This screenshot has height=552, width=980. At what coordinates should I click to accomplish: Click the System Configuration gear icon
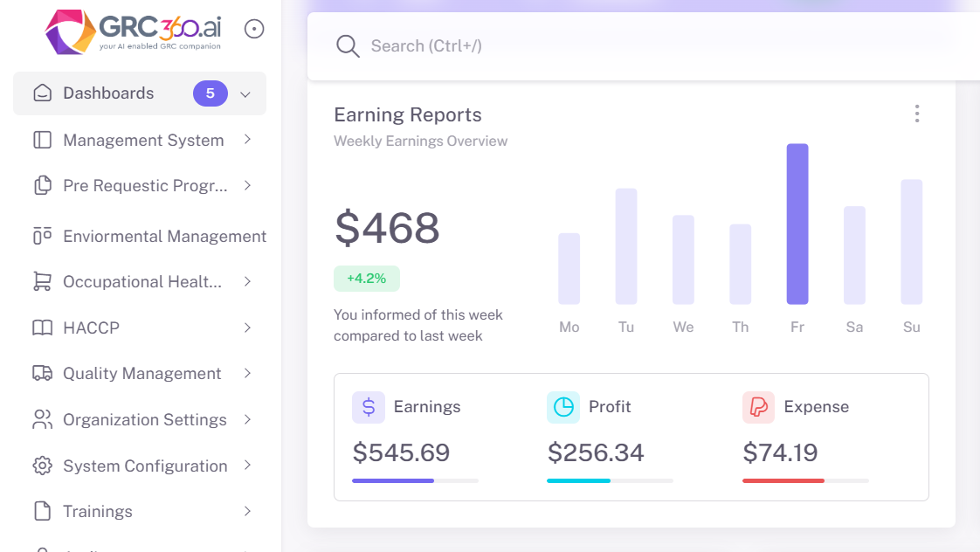coord(42,466)
